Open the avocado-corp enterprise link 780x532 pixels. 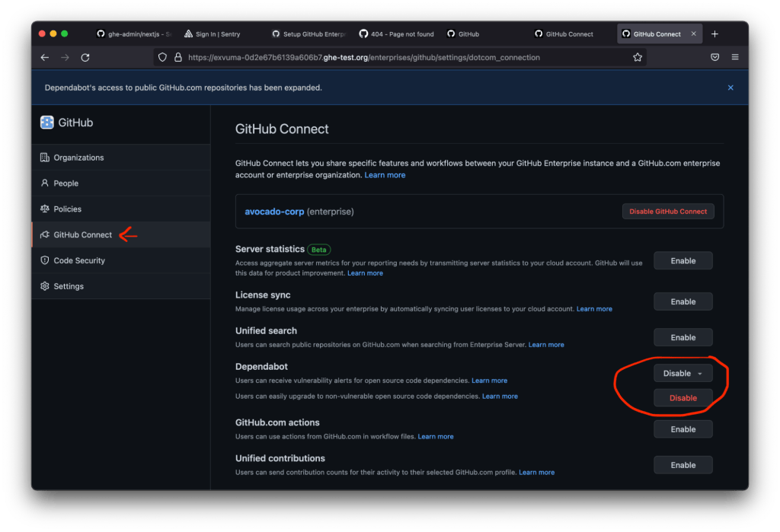(x=274, y=212)
